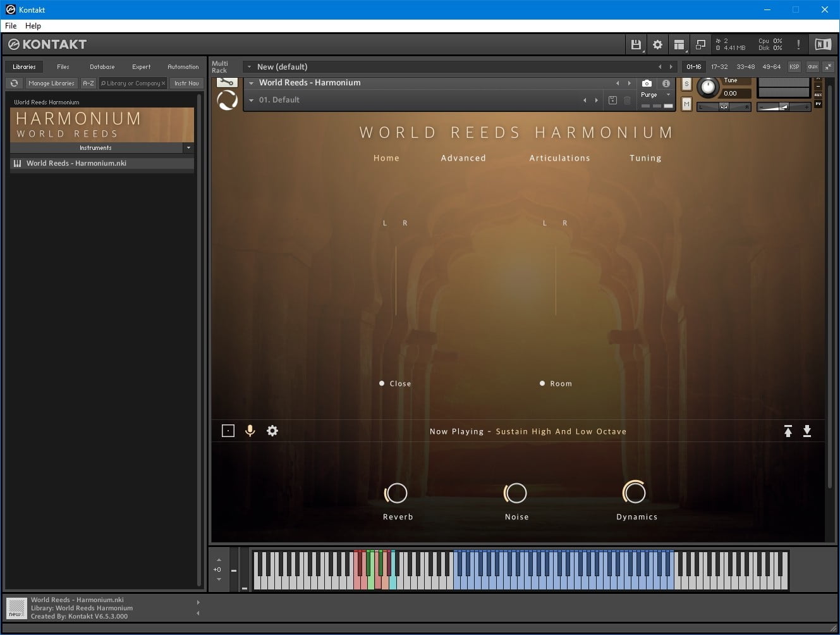Click the Library or Company search field
This screenshot has height=635, width=840.
pos(133,83)
